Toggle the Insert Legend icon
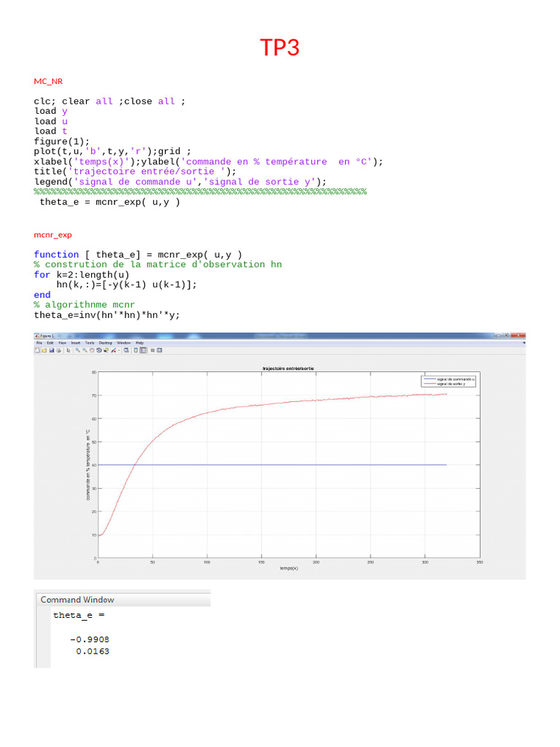The height and width of the screenshot is (747, 560). coord(143,350)
